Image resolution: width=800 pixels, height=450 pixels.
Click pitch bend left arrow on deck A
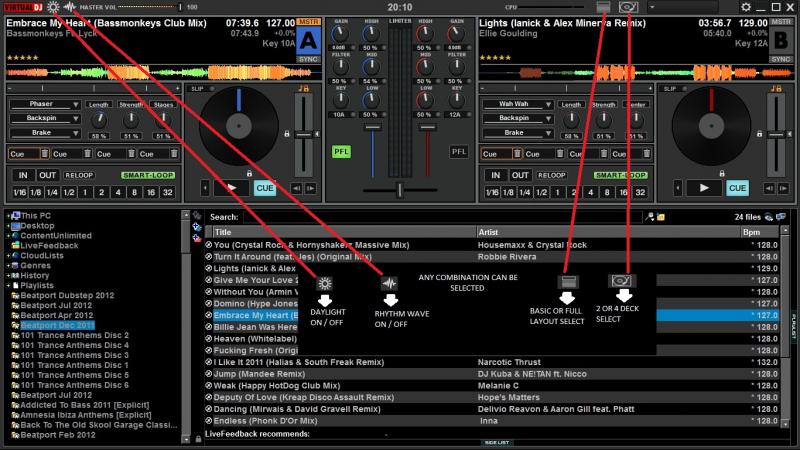296,188
